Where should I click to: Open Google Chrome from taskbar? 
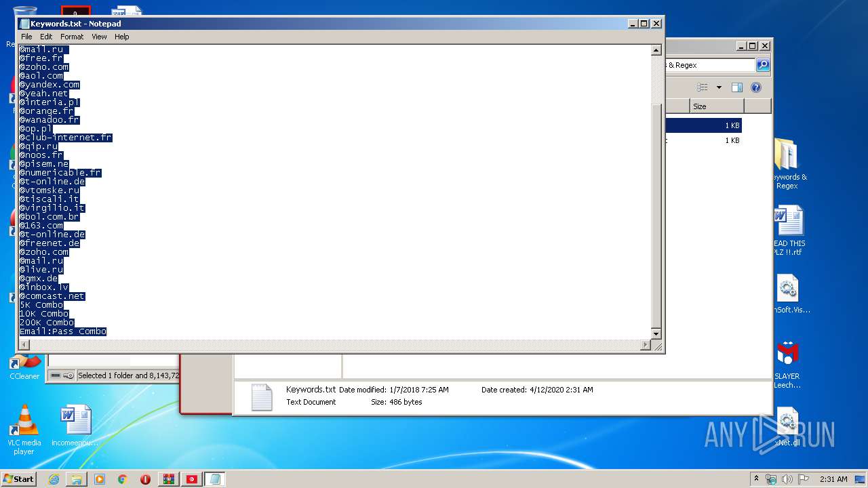click(x=123, y=479)
